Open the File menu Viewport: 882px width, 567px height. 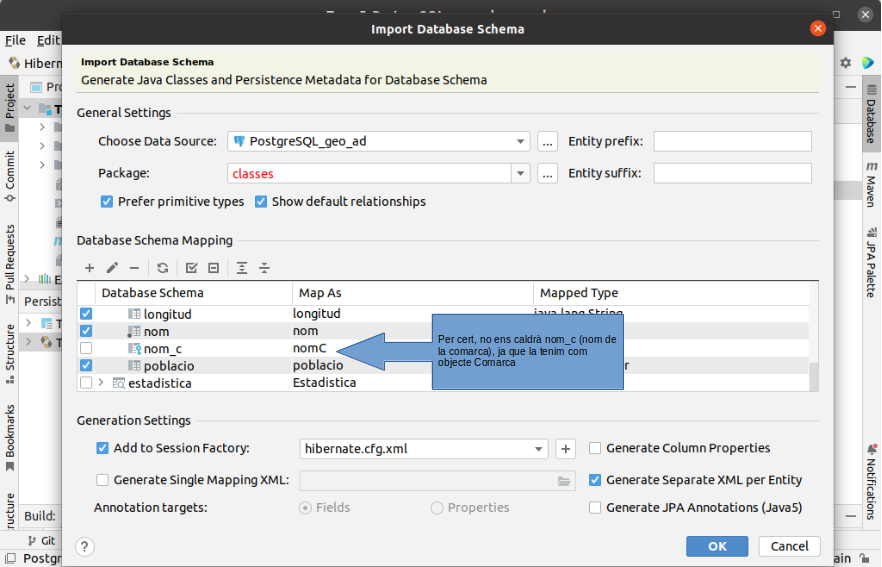coord(15,40)
